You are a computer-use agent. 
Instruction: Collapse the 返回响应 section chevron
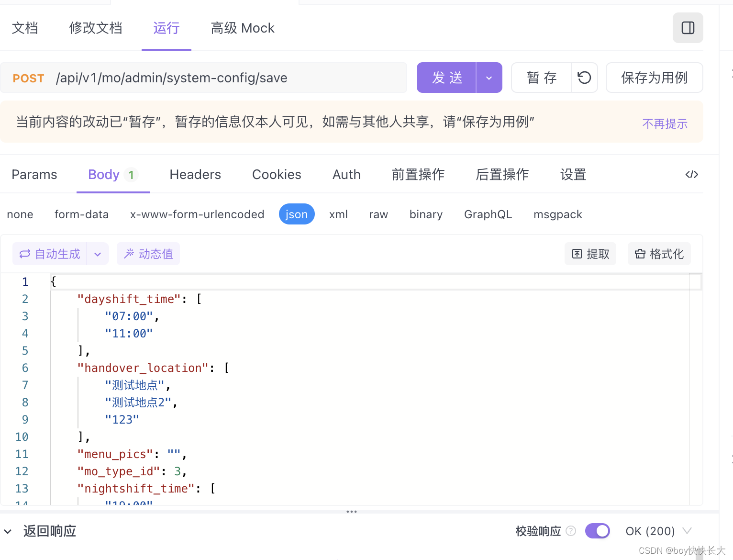pos(8,531)
